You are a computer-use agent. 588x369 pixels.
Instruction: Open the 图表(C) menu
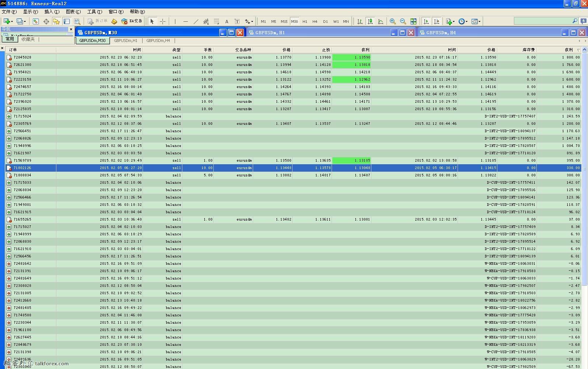[x=73, y=12]
